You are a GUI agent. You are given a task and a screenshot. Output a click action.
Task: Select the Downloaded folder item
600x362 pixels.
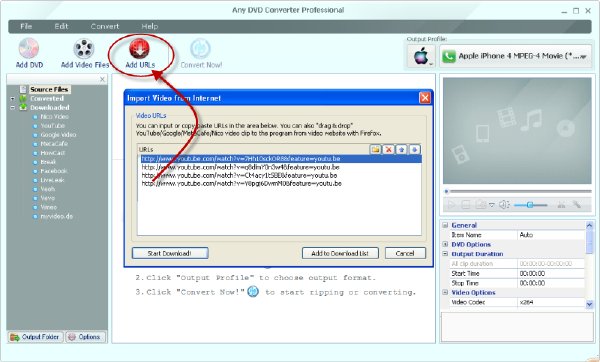click(50, 108)
